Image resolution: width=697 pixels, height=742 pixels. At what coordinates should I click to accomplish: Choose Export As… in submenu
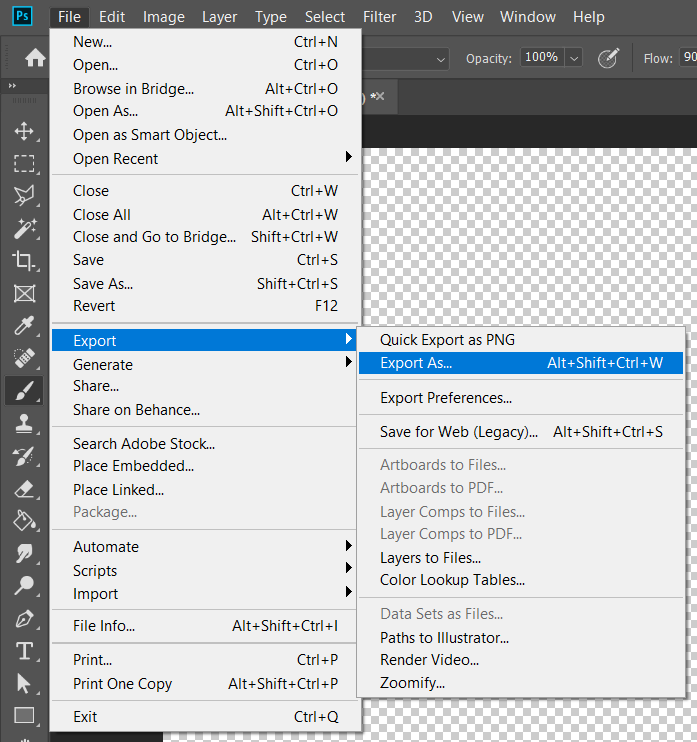(521, 363)
